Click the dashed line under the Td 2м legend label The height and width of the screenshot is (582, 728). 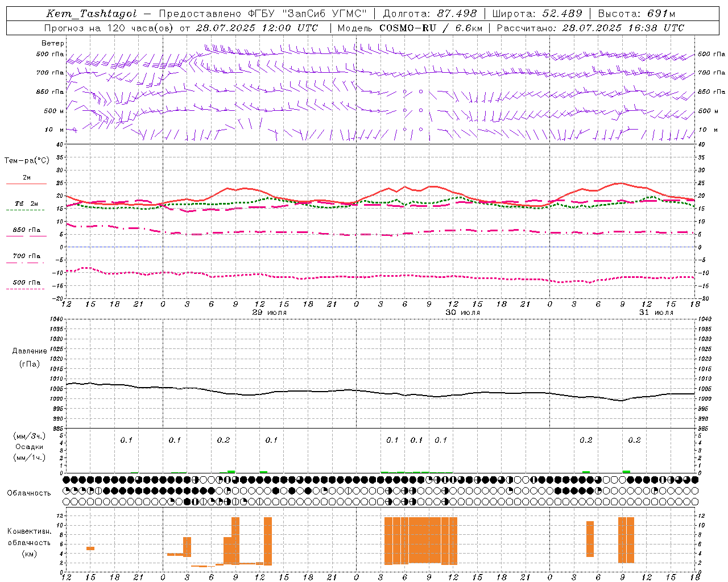point(25,210)
